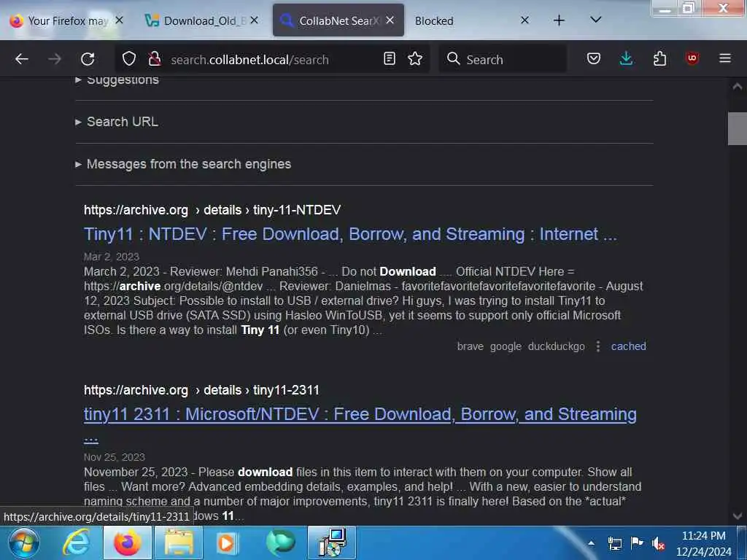Open the tracking protection shield icon
This screenshot has height=560, width=747.
tap(129, 59)
